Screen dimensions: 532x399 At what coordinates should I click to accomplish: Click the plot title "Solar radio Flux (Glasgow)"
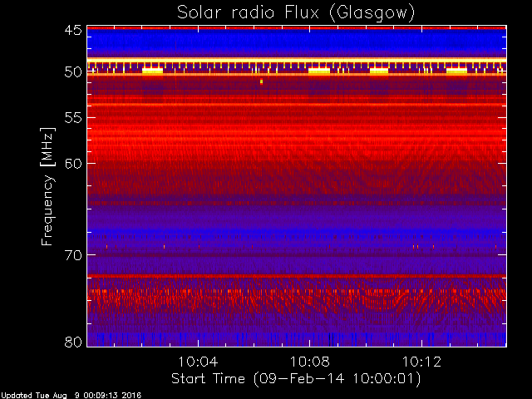tap(296, 13)
